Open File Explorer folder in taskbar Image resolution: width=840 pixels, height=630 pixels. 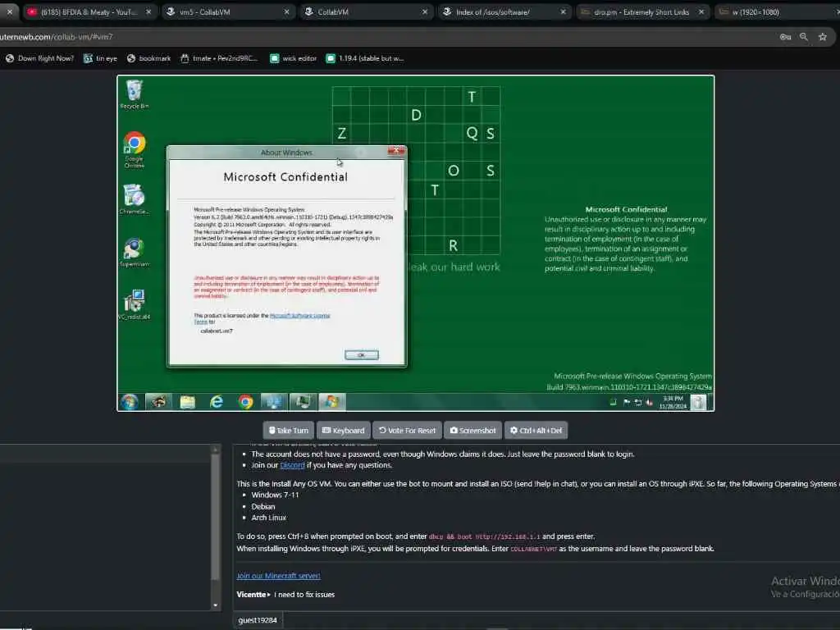188,402
